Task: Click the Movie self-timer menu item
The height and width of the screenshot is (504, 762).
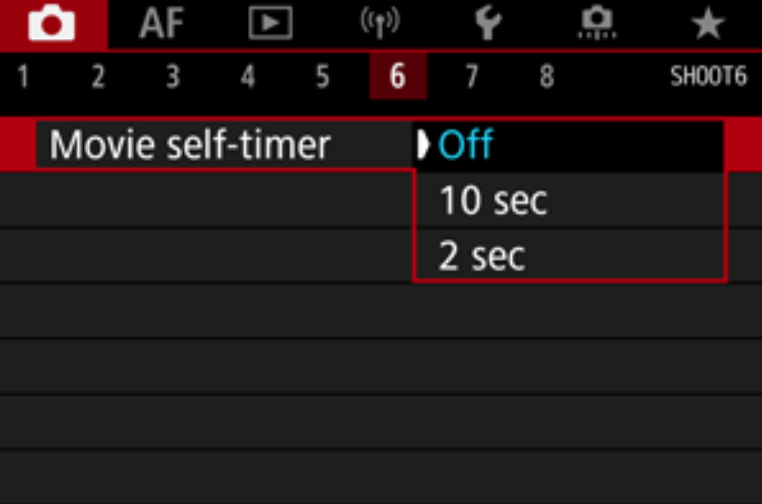Action: pyautogui.click(x=190, y=146)
